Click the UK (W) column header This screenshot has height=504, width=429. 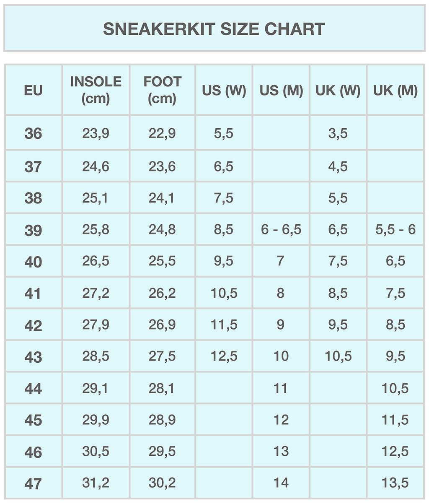point(338,91)
